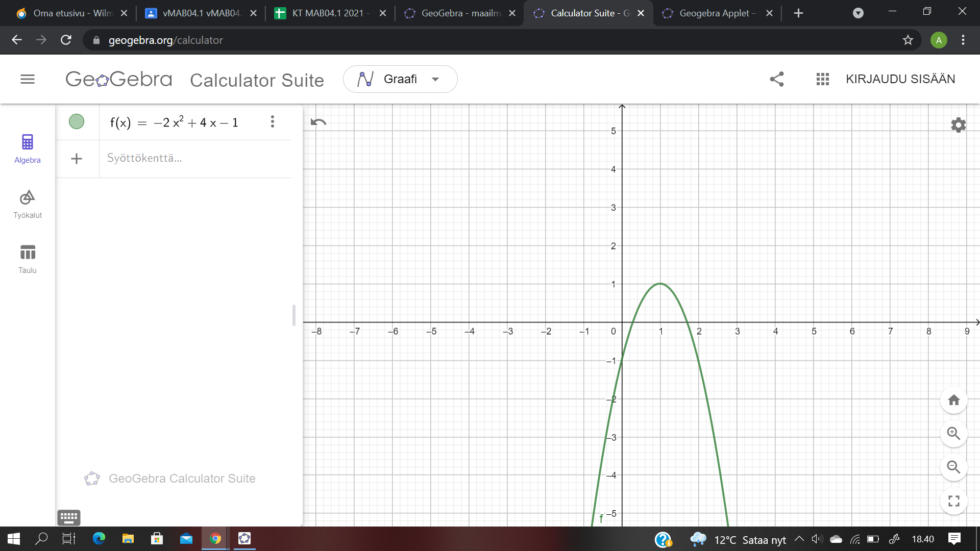View site info lock icon
The height and width of the screenshot is (551, 980).
click(96, 40)
